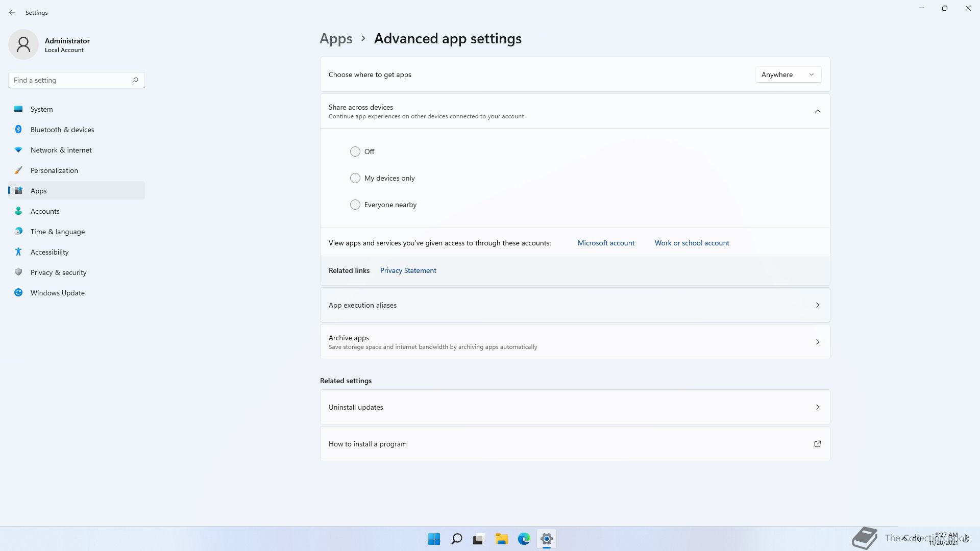Click the search magnifier in Find a setting

135,80
